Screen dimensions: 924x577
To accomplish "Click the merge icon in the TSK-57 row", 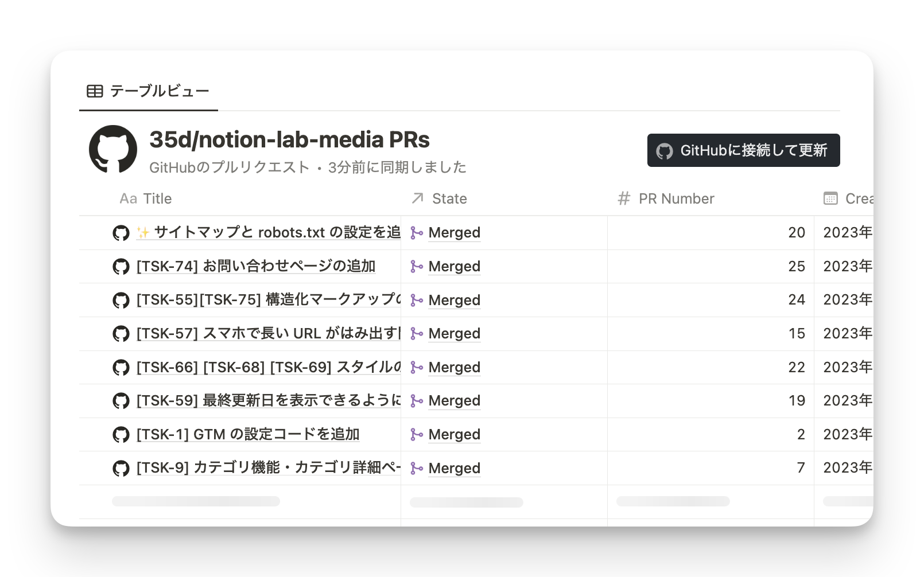I will (417, 334).
